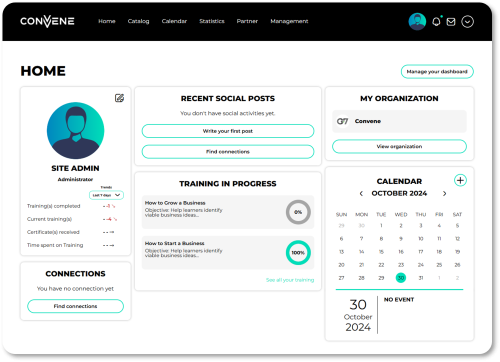Open the mail envelope icon
The image size is (500, 362).
tap(451, 22)
